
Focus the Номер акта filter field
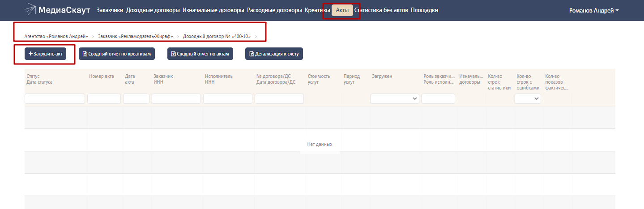pyautogui.click(x=104, y=98)
